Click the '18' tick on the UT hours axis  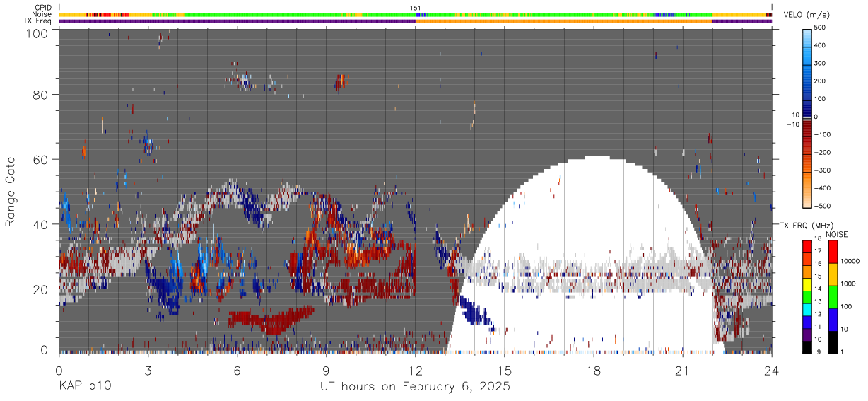(594, 371)
